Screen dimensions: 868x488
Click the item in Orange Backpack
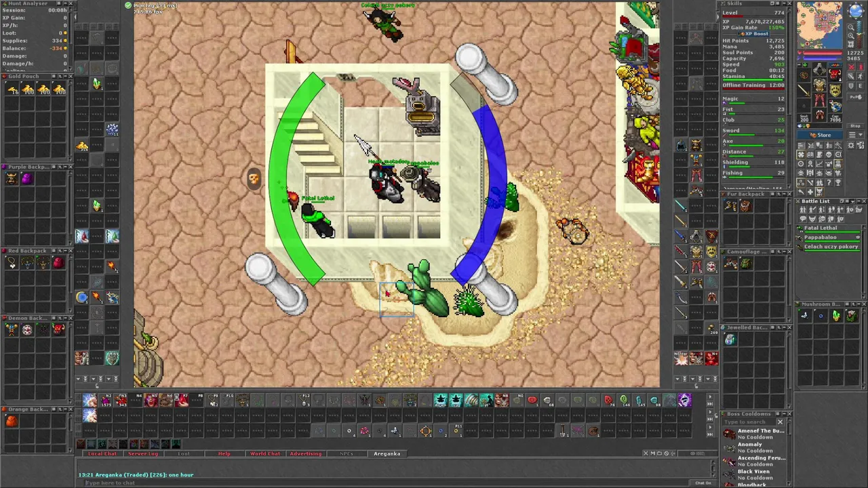12,421
